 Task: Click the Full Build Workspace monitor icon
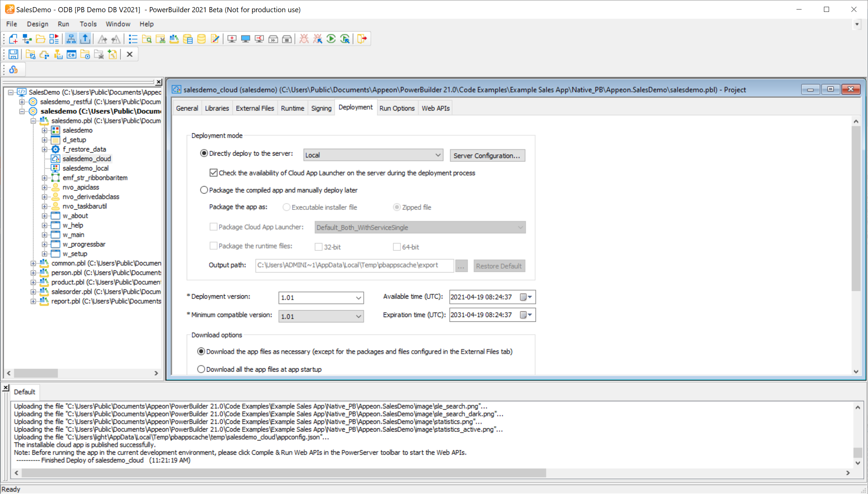[x=245, y=39]
